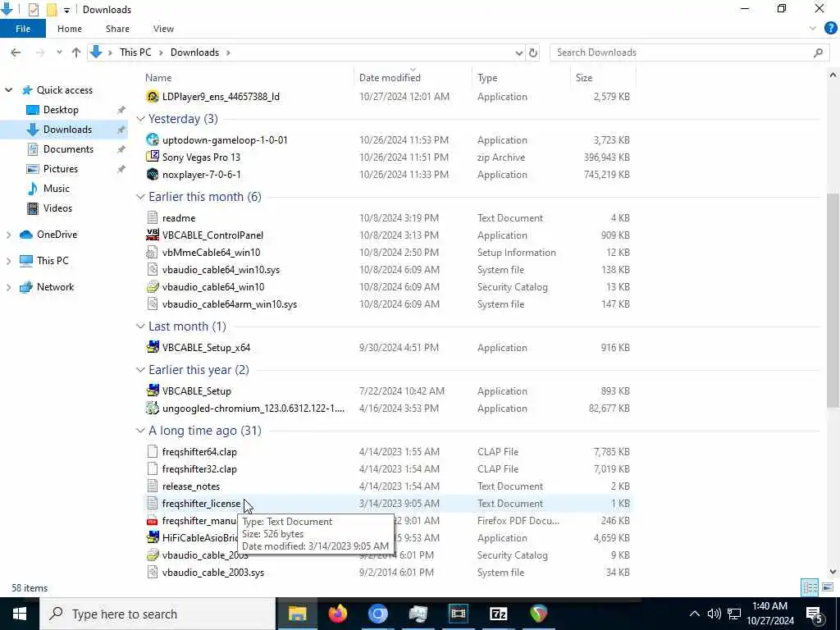Switch to Details view layout toggle
The height and width of the screenshot is (630, 840).
coord(810,587)
